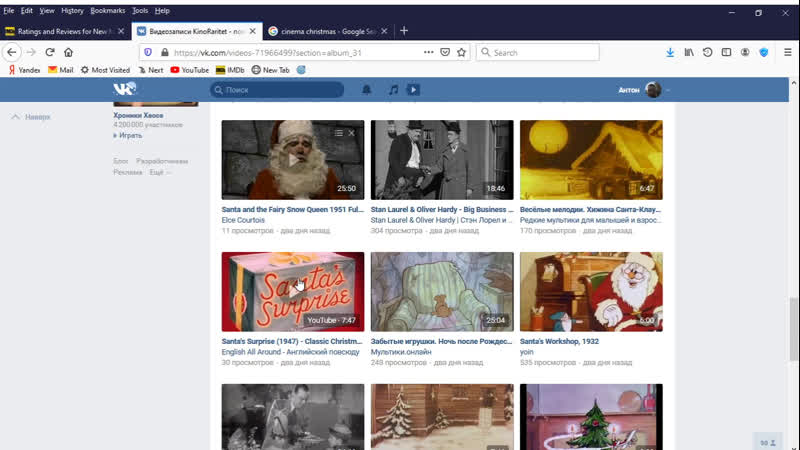This screenshot has height=450, width=800.
Task: Open the Ещё more links dropdown
Action: (x=160, y=172)
